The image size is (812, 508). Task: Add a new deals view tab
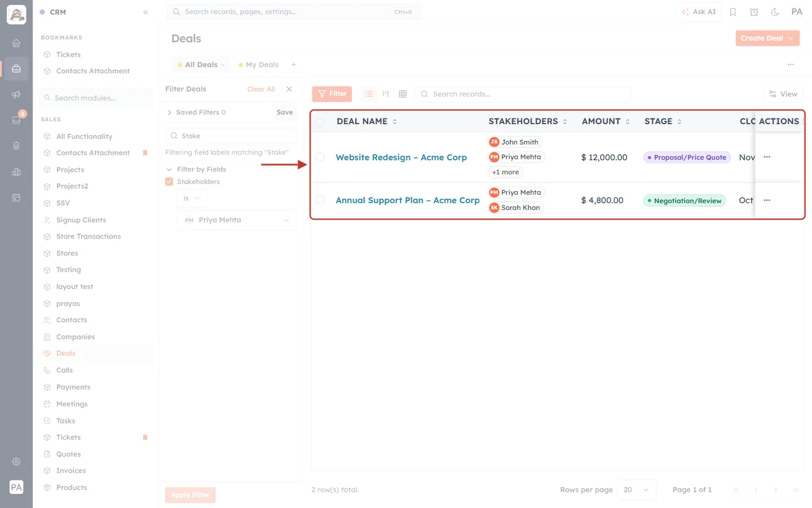294,64
